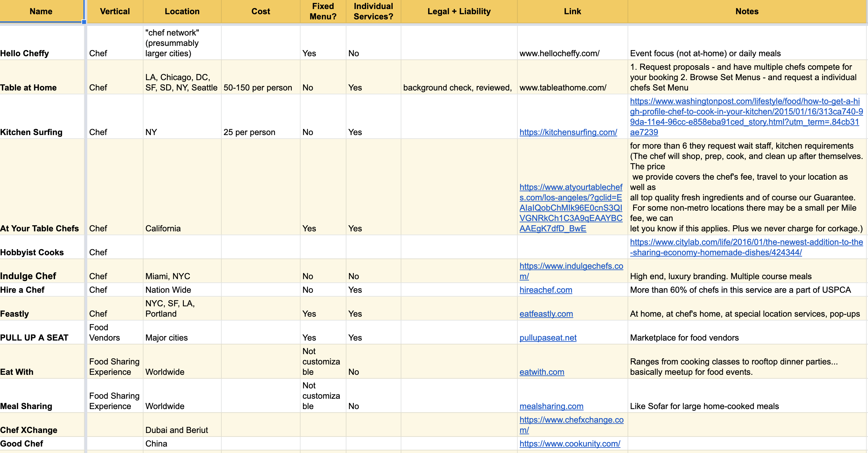This screenshot has width=868, height=453.
Task: Open the eatwith.com link
Action: tap(542, 372)
